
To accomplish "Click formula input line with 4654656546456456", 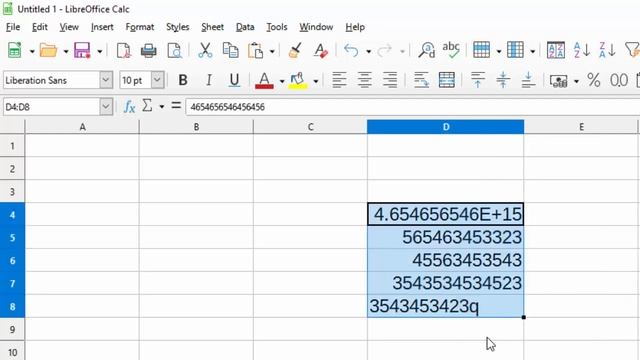I will [x=412, y=107].
